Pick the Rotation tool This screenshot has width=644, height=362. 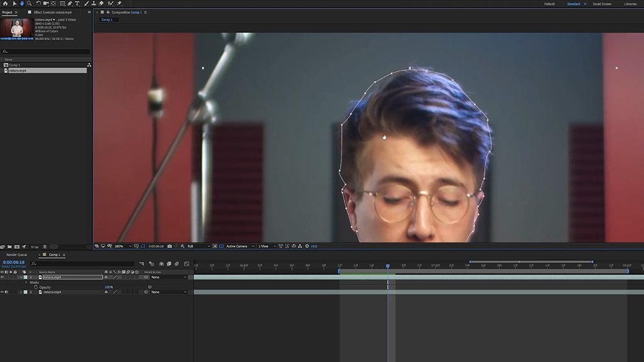pyautogui.click(x=38, y=3)
